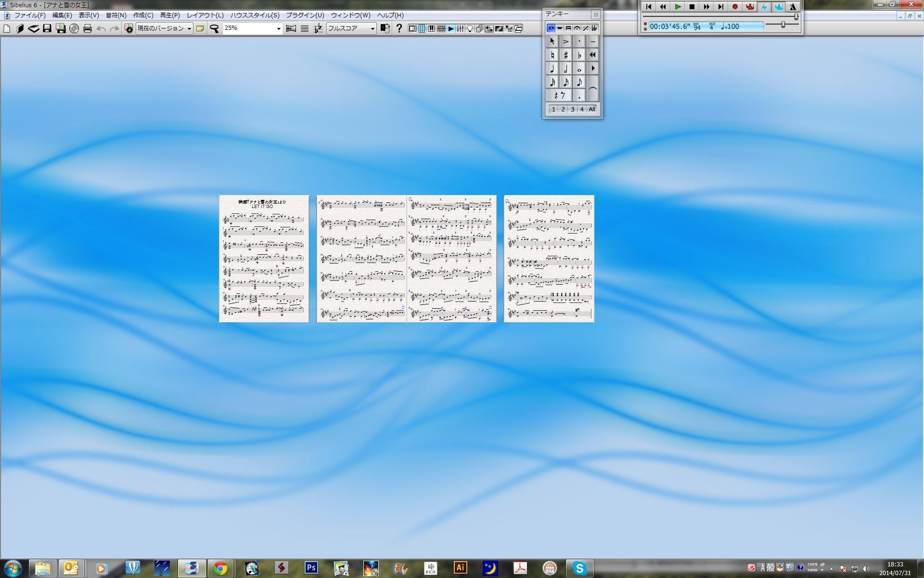924x578 pixels.
Task: Open Skype from taskbar
Action: pos(579,568)
